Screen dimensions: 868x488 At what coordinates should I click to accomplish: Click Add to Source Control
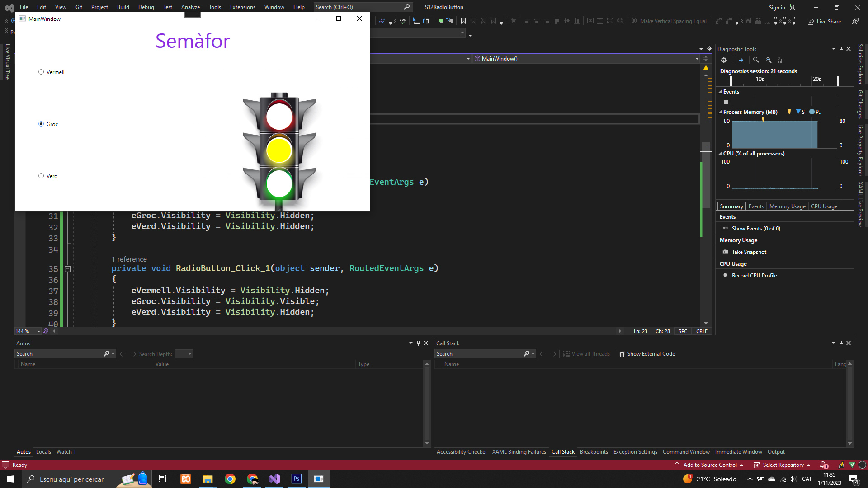pyautogui.click(x=710, y=465)
